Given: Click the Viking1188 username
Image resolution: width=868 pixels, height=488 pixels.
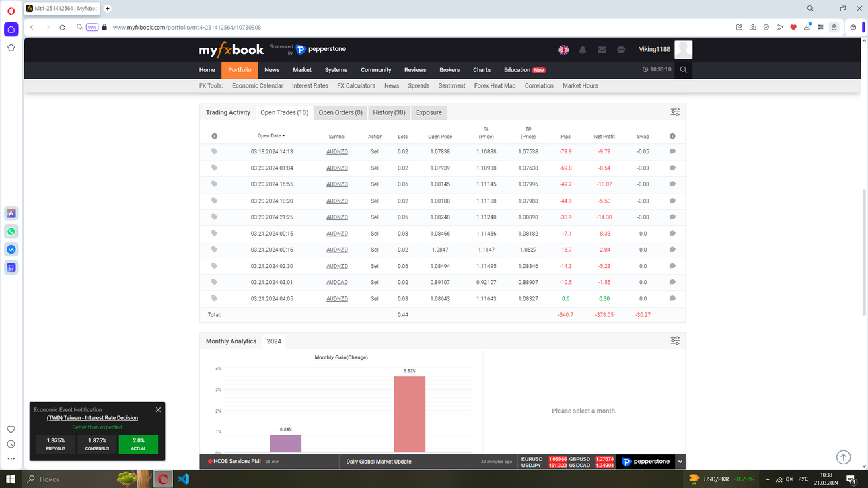Looking at the screenshot, I should pos(654,50).
